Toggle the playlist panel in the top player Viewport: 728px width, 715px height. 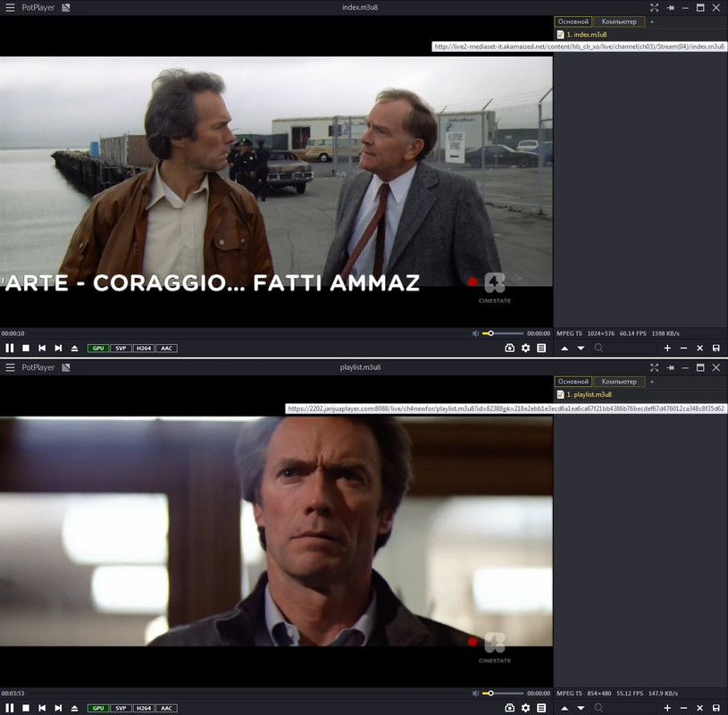pyautogui.click(x=541, y=348)
